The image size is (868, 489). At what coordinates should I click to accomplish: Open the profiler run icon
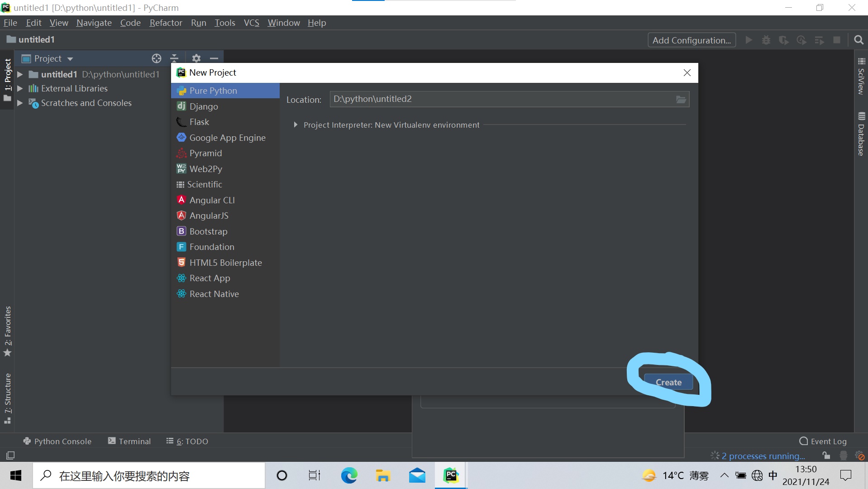coord(801,40)
